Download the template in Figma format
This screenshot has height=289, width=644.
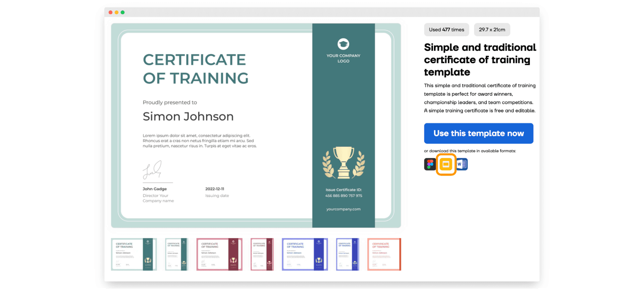click(x=430, y=164)
